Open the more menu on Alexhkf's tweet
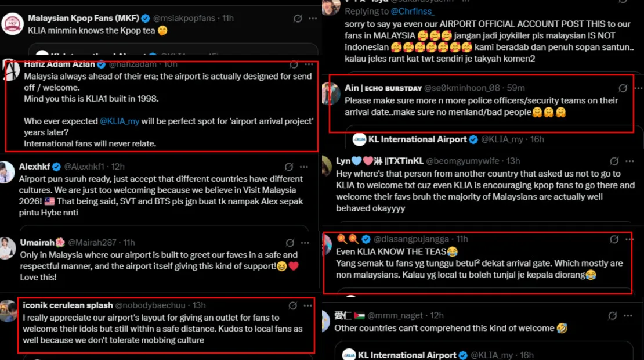644x360 pixels. click(305, 167)
